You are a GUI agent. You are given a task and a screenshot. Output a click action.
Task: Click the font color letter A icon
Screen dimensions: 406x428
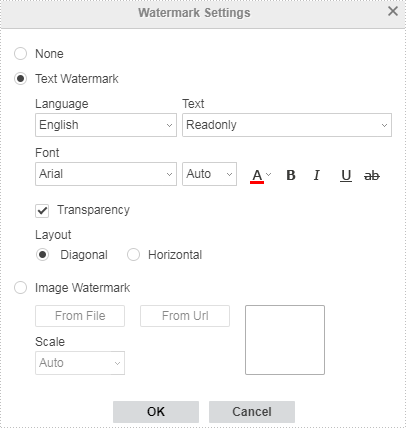[257, 175]
